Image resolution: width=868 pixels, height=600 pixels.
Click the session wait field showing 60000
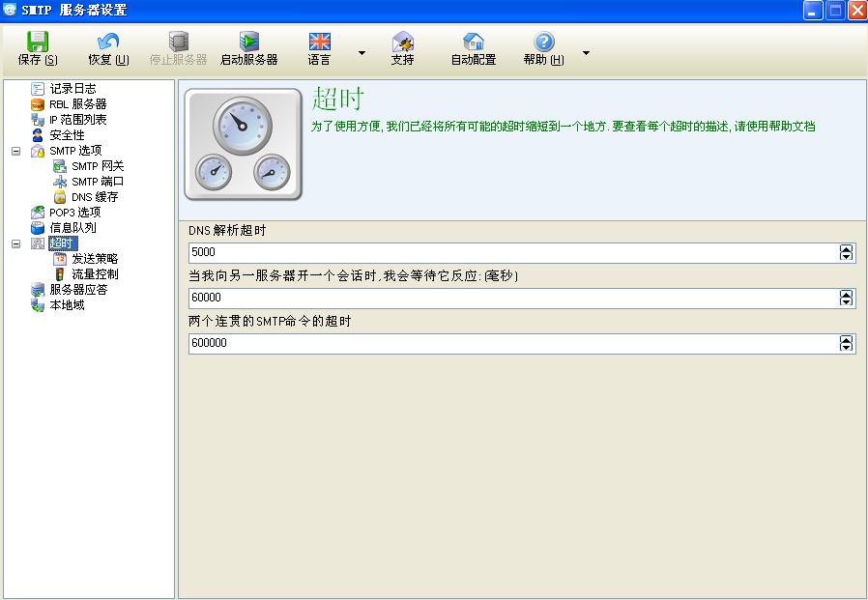click(x=522, y=299)
